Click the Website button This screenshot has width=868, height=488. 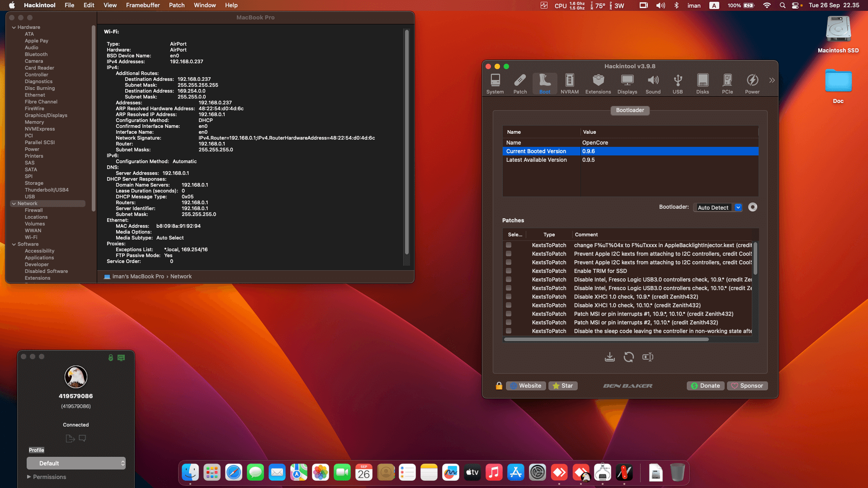[x=525, y=385]
